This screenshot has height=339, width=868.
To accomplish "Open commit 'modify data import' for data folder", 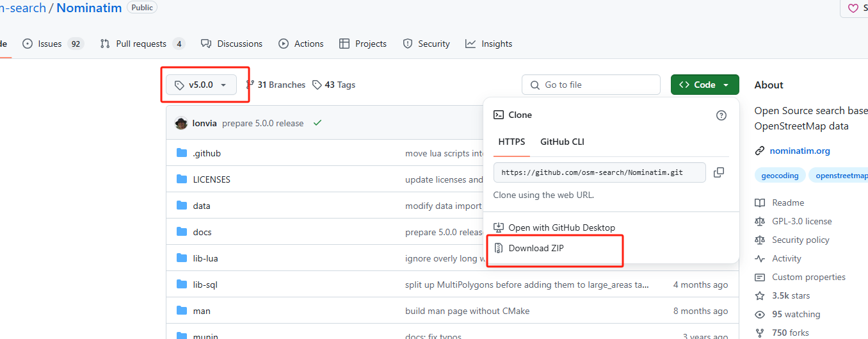I will (x=444, y=206).
